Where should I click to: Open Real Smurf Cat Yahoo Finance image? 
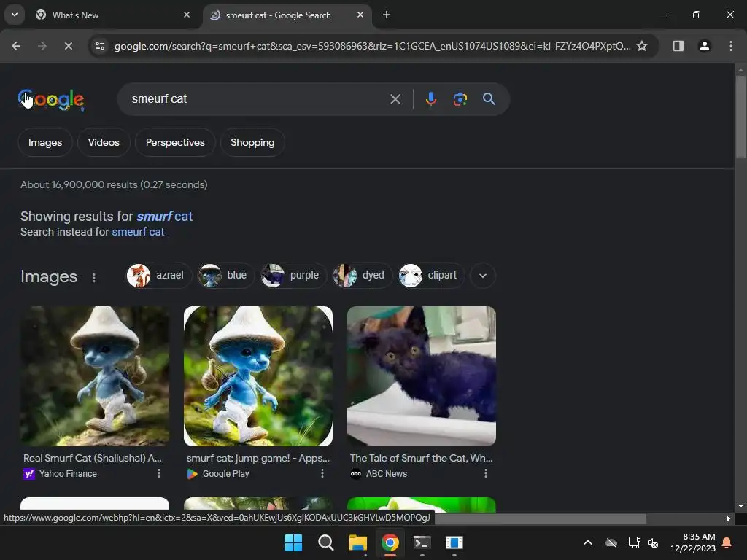click(95, 376)
